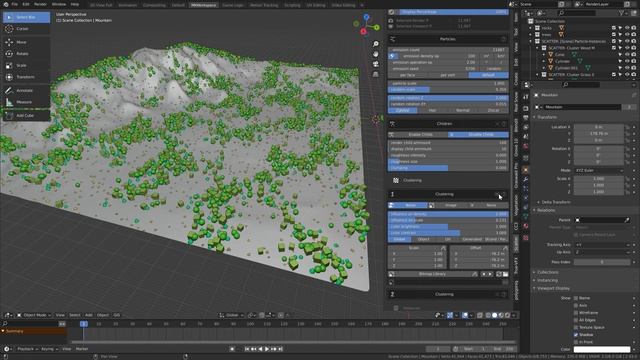Viewport: 640px width, 360px height.
Task: Click the Enable Child button
Action: pos(418,134)
